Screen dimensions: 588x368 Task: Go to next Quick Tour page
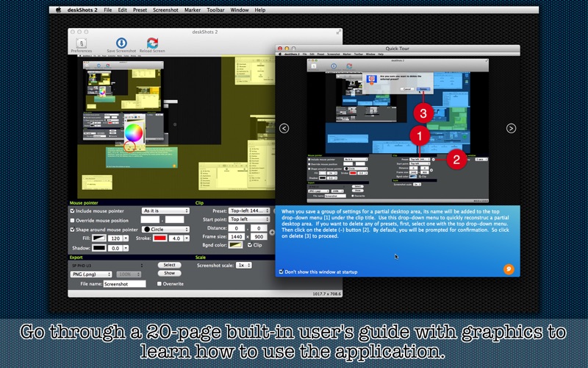coord(511,128)
